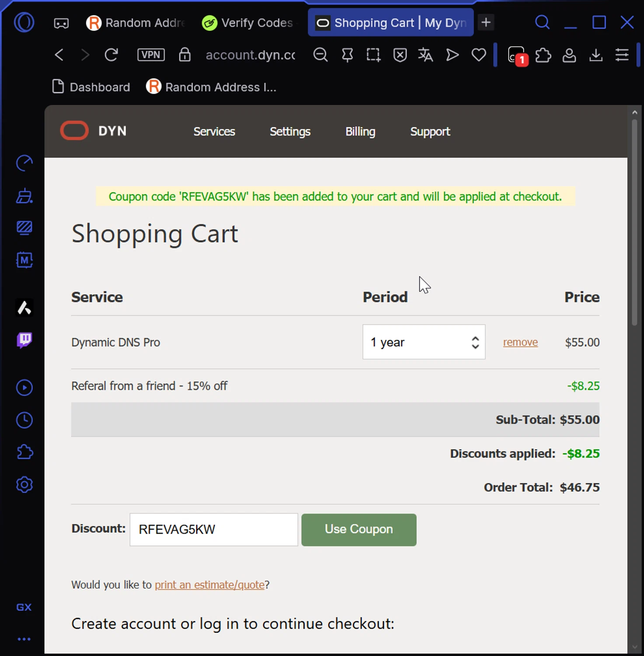This screenshot has width=644, height=656.
Task: Click the Discount coupon code field
Action: point(214,530)
